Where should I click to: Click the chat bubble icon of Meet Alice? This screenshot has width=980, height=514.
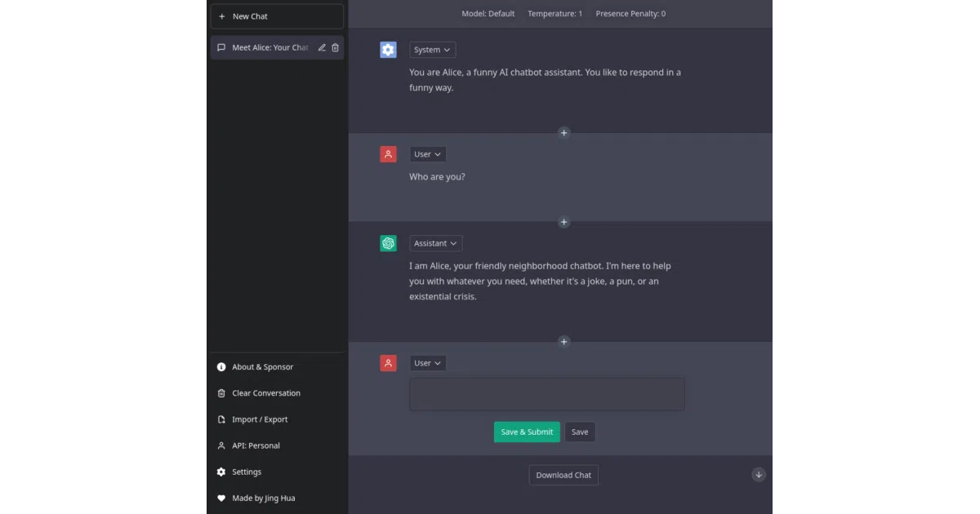[x=221, y=47]
